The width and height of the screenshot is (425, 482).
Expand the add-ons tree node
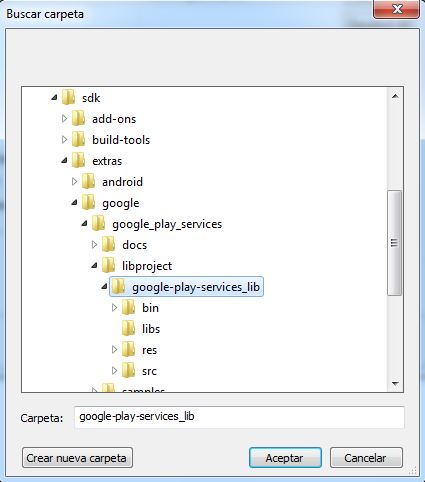click(64, 118)
